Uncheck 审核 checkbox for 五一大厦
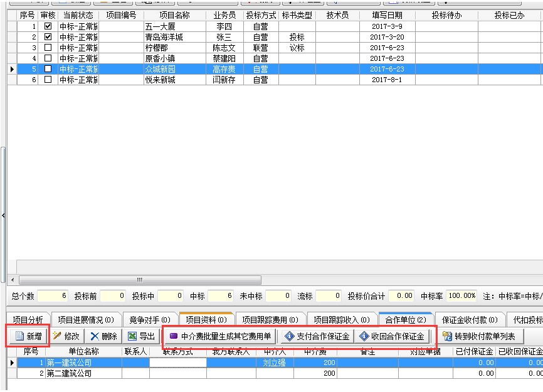Screen dimensions: 543x392 (48, 26)
